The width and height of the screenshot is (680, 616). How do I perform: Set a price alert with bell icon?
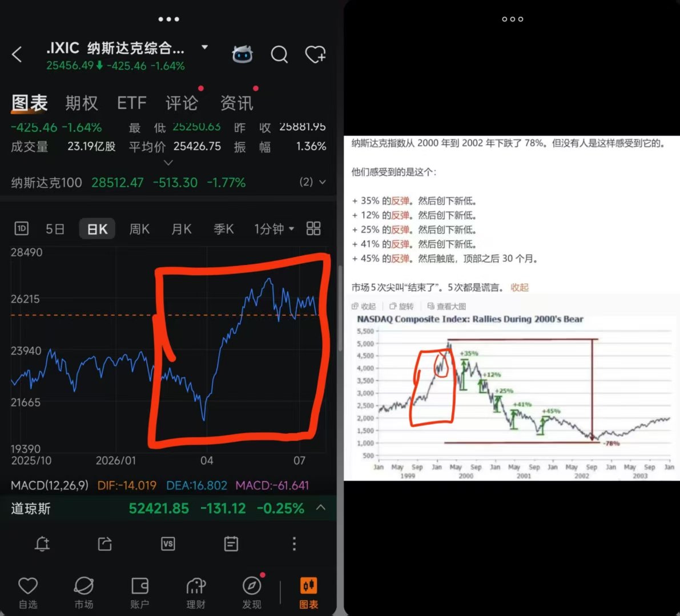[x=42, y=543]
